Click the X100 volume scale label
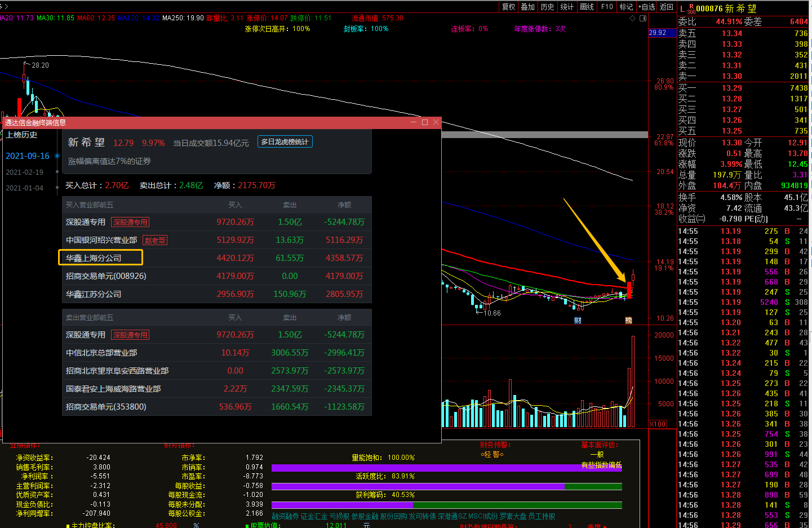The width and height of the screenshot is (812, 528). (658, 424)
